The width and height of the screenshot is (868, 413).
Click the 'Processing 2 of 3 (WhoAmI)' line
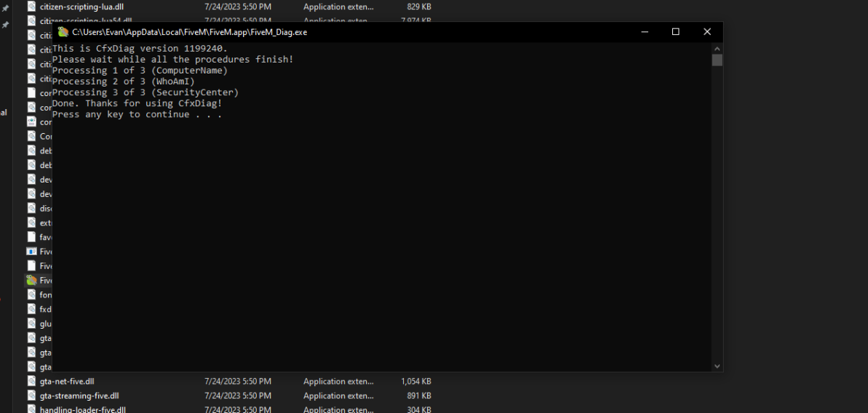[124, 81]
